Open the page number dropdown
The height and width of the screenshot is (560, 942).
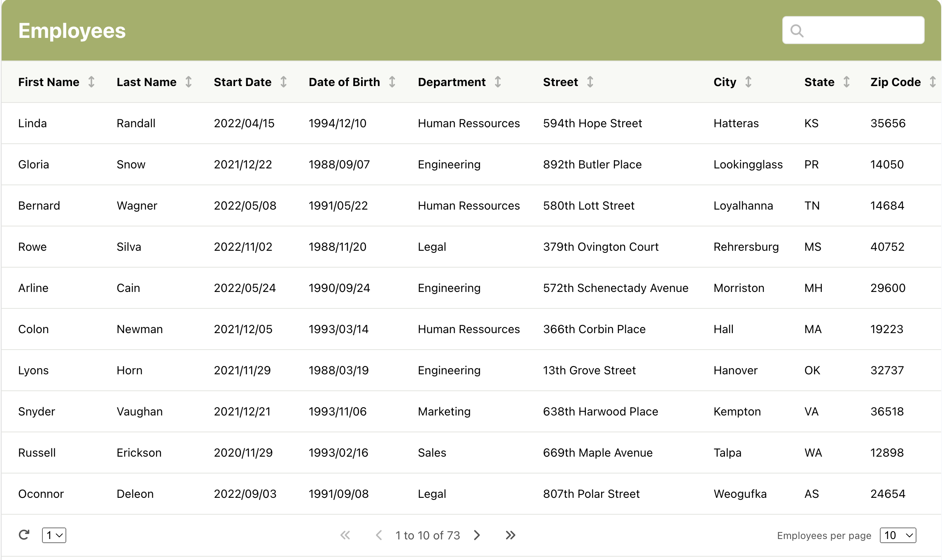pyautogui.click(x=54, y=535)
